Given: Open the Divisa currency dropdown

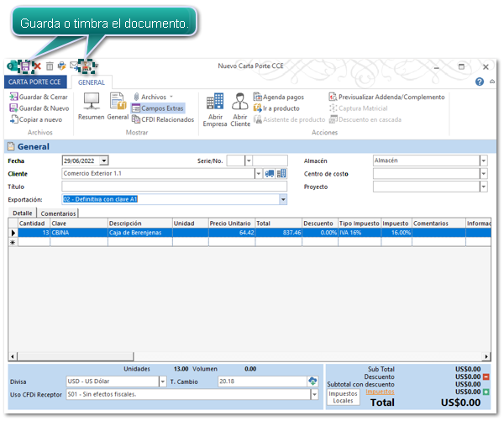Looking at the screenshot, I should coord(162,382).
